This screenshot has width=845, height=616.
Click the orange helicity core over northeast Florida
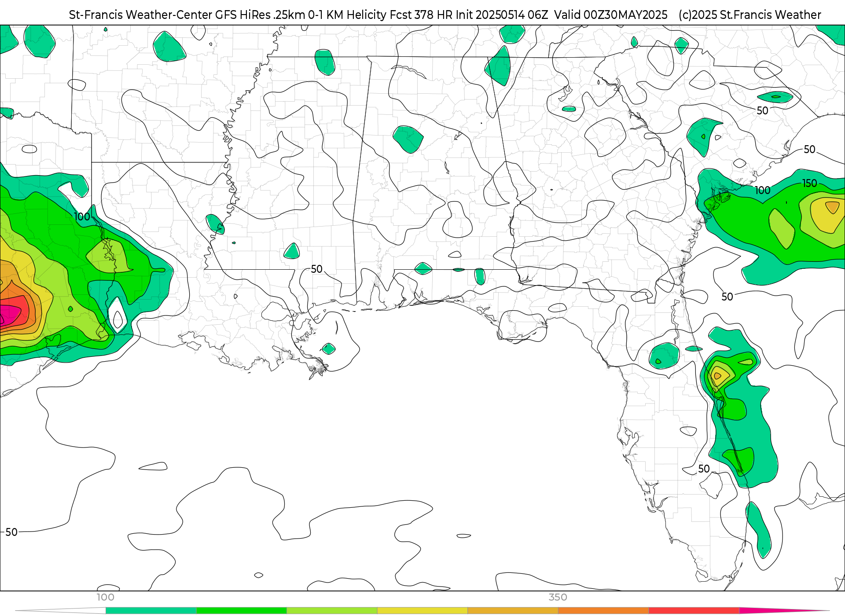click(x=717, y=376)
